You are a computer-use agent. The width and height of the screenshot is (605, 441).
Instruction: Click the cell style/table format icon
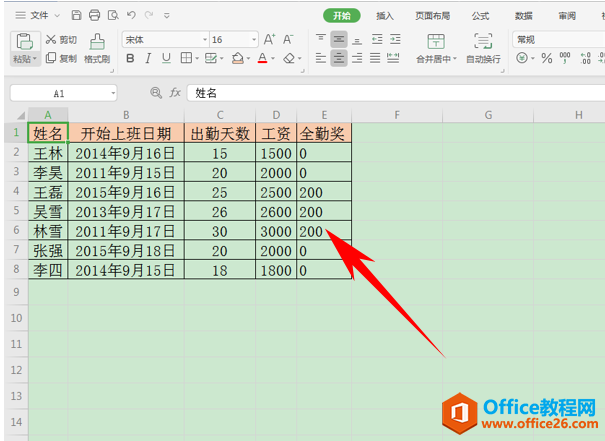[211, 58]
